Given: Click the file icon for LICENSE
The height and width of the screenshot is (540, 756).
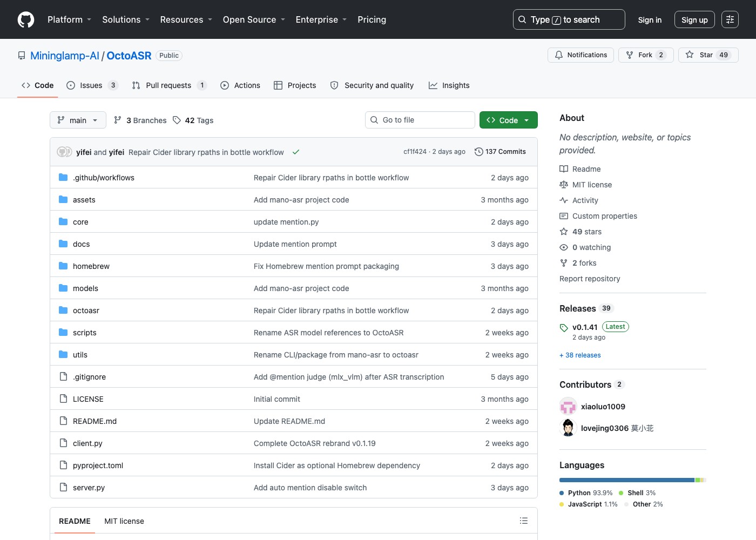Looking at the screenshot, I should pos(63,399).
